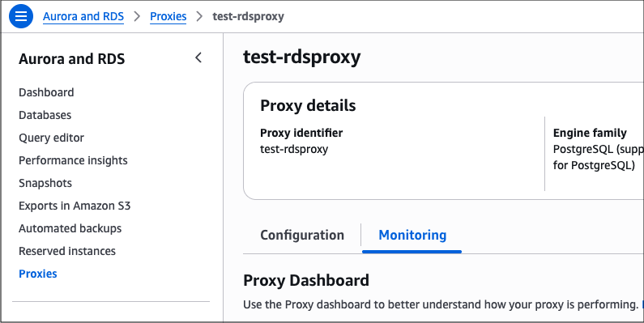This screenshot has height=323, width=644.
Task: Click the Proxy details heading
Action: click(308, 105)
